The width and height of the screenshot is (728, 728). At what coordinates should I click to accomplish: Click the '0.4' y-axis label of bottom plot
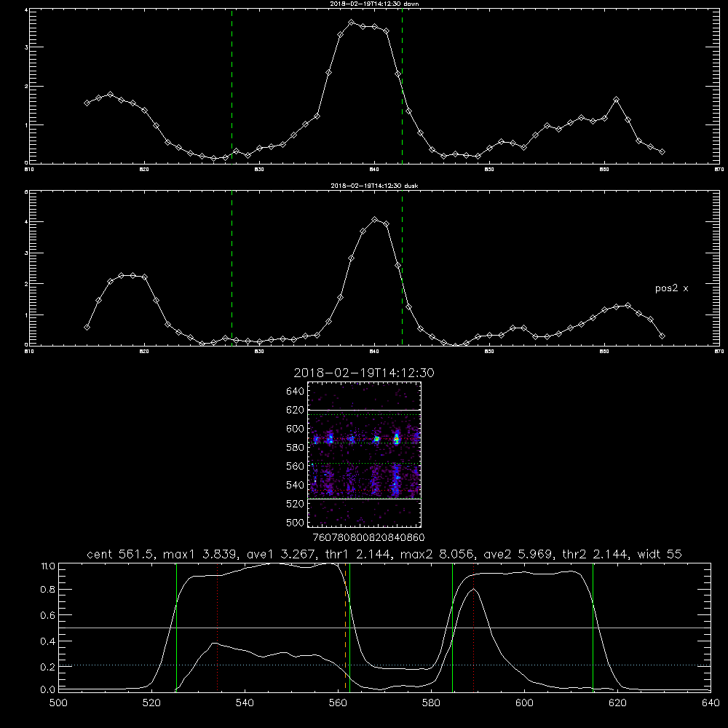click(48, 641)
